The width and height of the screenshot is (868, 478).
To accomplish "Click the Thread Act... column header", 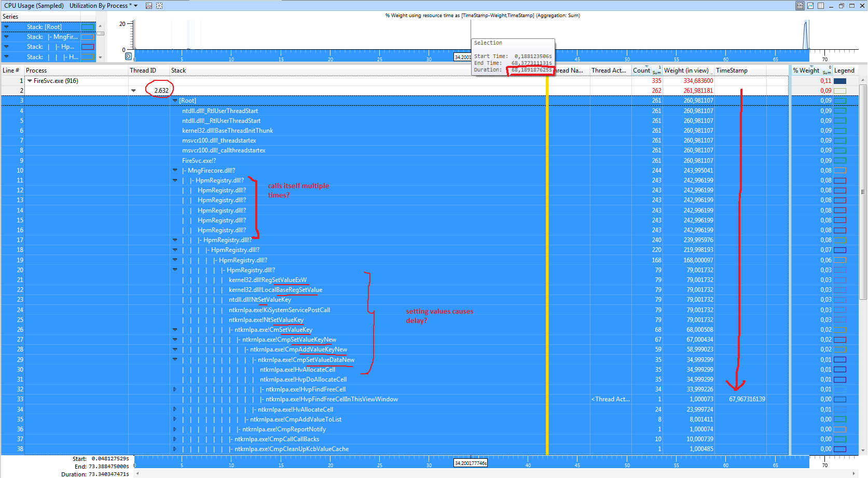I will point(610,71).
